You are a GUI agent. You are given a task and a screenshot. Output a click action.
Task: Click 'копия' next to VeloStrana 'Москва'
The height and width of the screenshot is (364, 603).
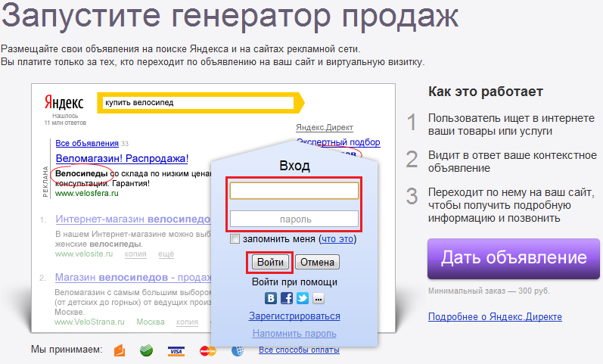click(188, 322)
